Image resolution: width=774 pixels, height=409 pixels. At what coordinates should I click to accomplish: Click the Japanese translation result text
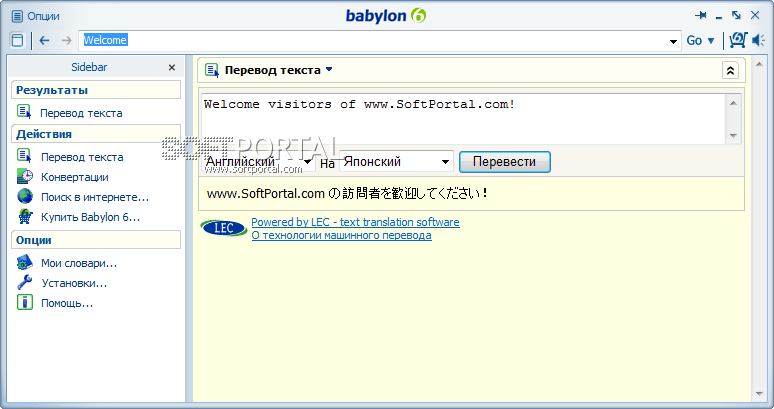tap(348, 193)
